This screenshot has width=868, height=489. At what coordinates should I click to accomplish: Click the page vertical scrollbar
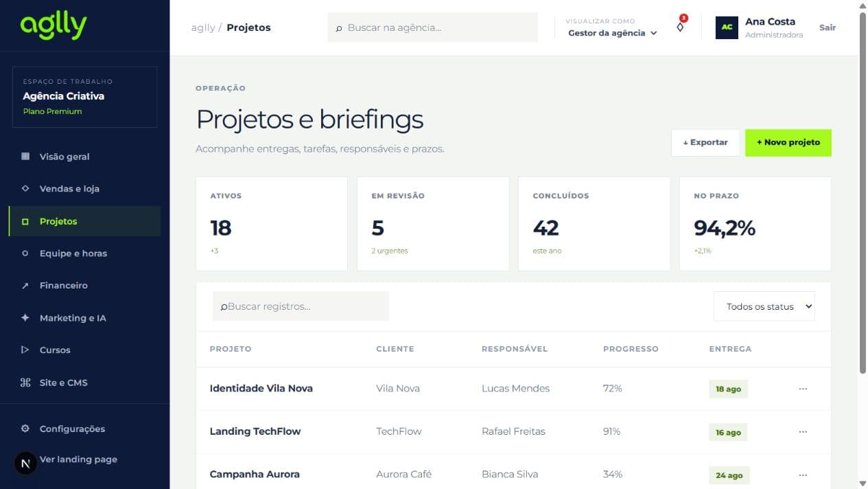(863, 192)
